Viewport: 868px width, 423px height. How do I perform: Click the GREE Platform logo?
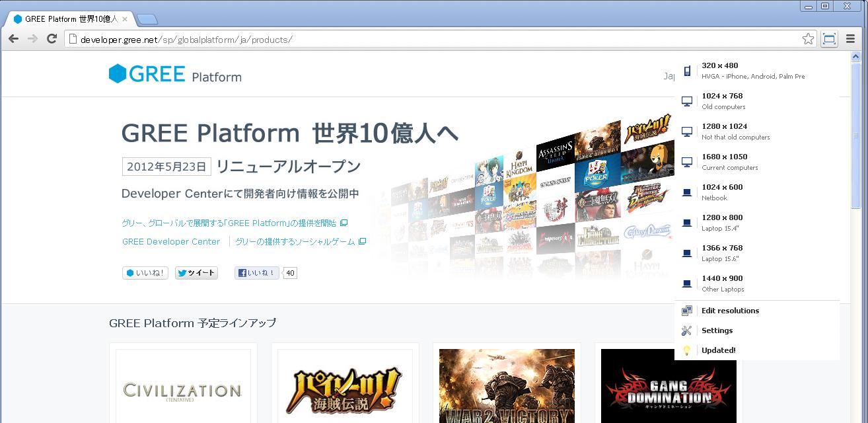tap(175, 74)
